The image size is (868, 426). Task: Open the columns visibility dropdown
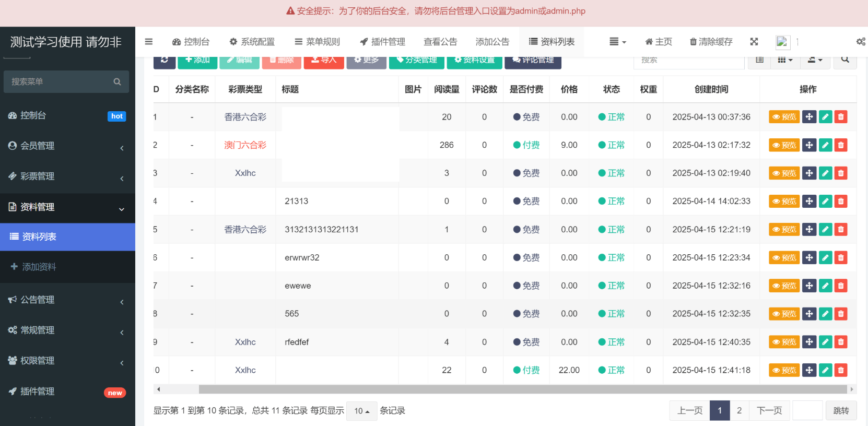click(785, 60)
